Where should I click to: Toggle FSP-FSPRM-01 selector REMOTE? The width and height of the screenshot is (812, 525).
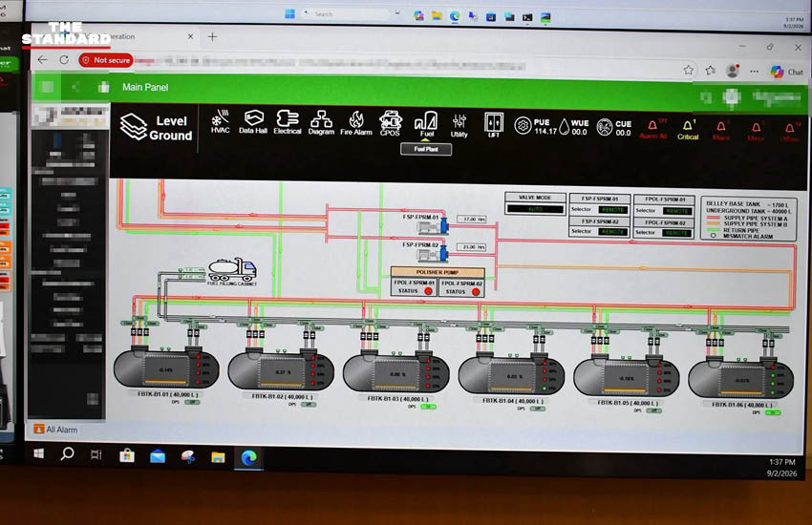pyautogui.click(x=613, y=209)
